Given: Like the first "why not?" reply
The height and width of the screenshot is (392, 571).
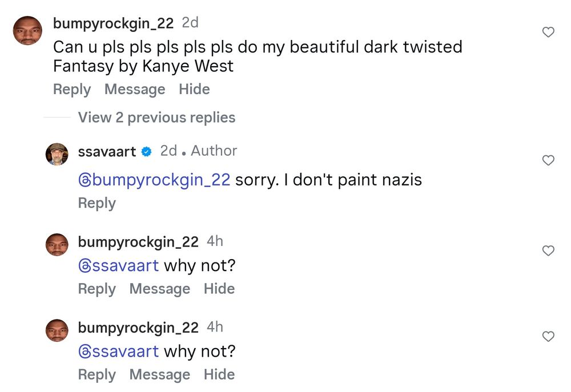Looking at the screenshot, I should coord(548,250).
